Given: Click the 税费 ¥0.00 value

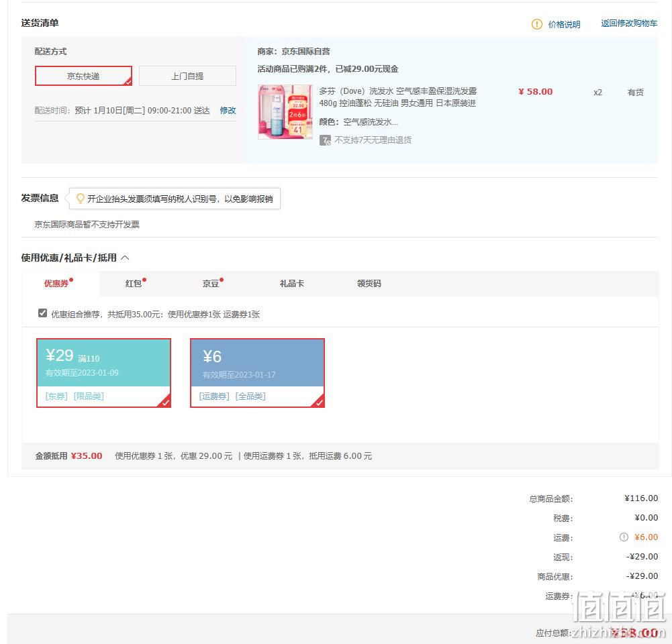Looking at the screenshot, I should pos(646,518).
